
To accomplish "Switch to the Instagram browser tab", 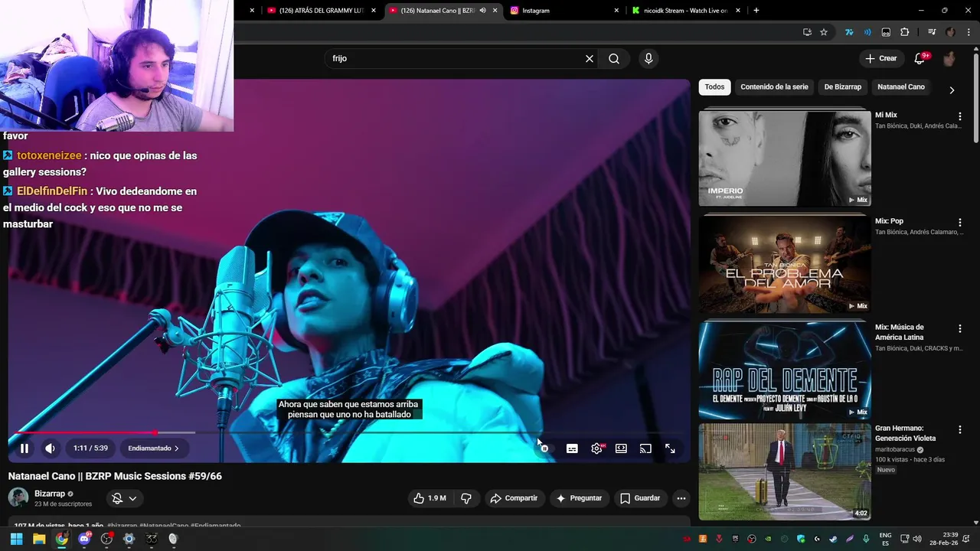I will [x=563, y=11].
